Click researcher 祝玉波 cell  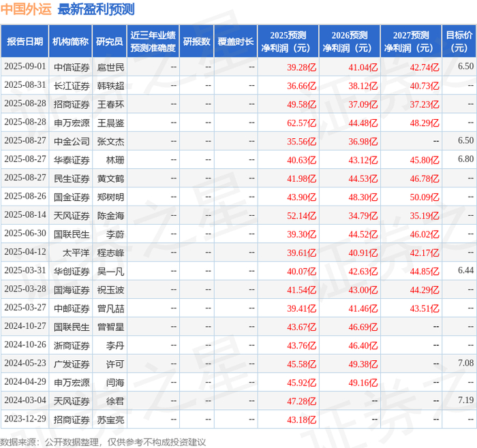coord(110,290)
